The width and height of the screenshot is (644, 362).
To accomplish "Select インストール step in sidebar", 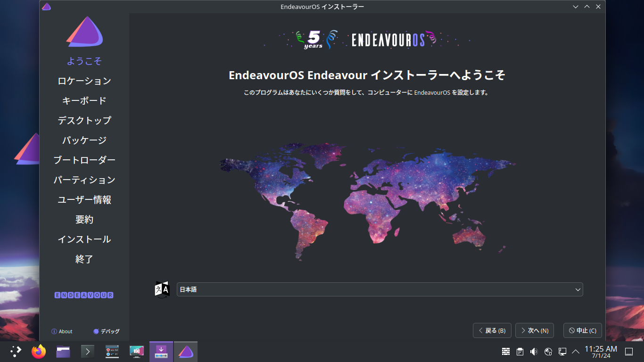I will (84, 239).
